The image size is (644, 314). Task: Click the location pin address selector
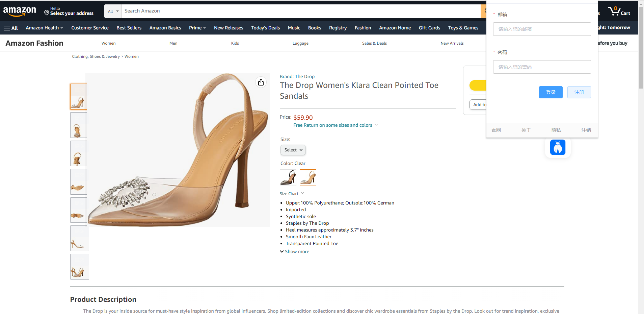69,11
